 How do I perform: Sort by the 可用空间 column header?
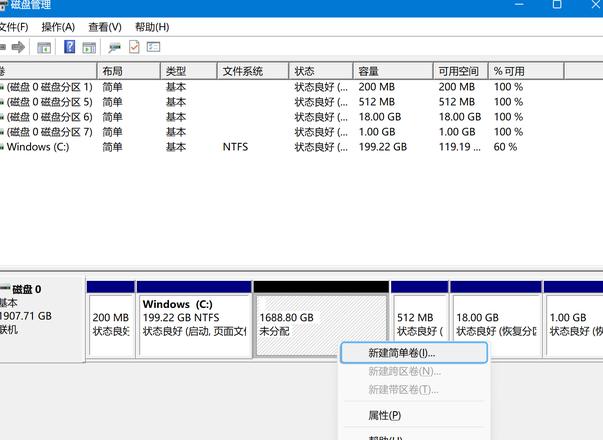[x=461, y=71]
